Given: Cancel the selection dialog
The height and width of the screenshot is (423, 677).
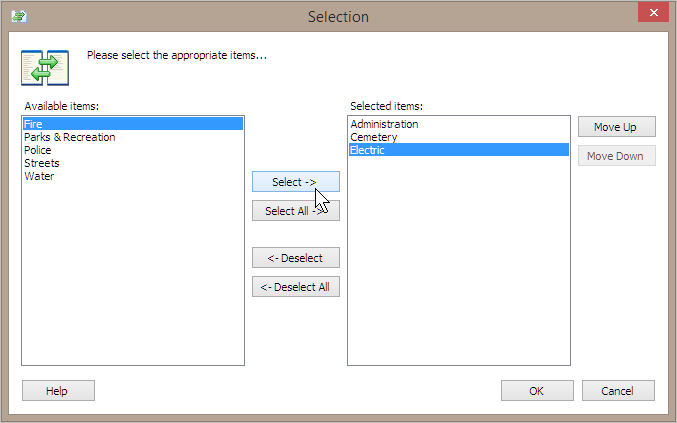Looking at the screenshot, I should tap(618, 391).
